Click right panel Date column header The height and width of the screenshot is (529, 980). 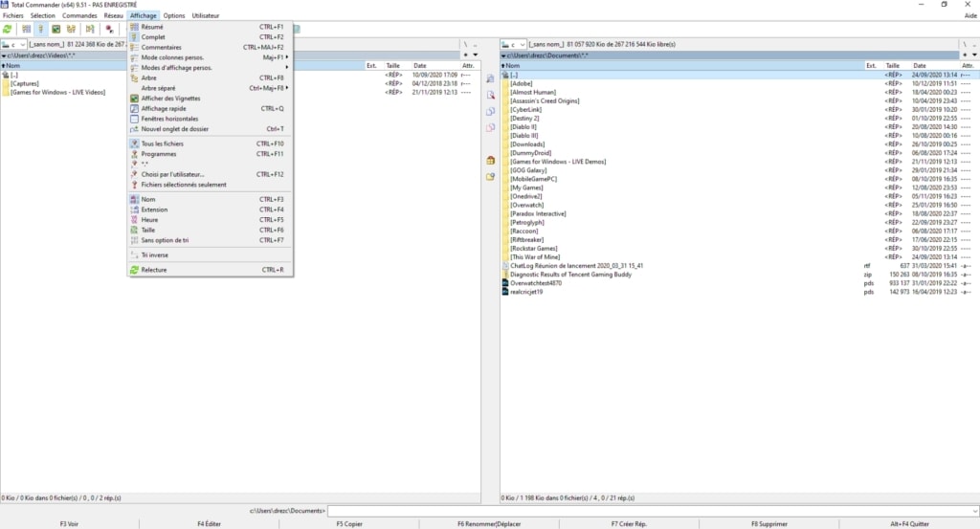point(934,66)
